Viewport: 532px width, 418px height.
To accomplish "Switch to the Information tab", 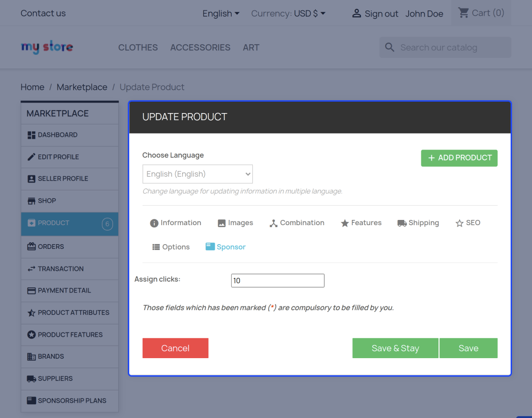I will coord(175,223).
